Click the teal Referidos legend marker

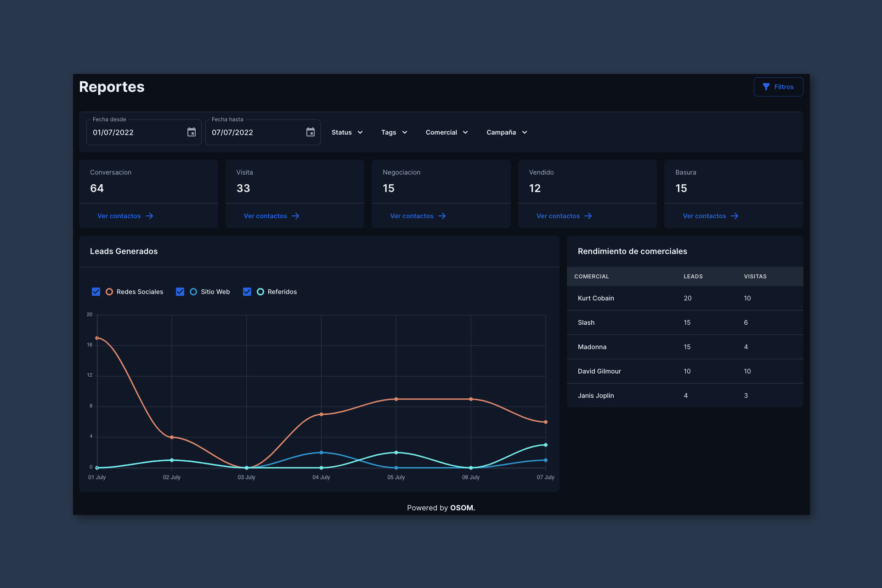(x=260, y=292)
